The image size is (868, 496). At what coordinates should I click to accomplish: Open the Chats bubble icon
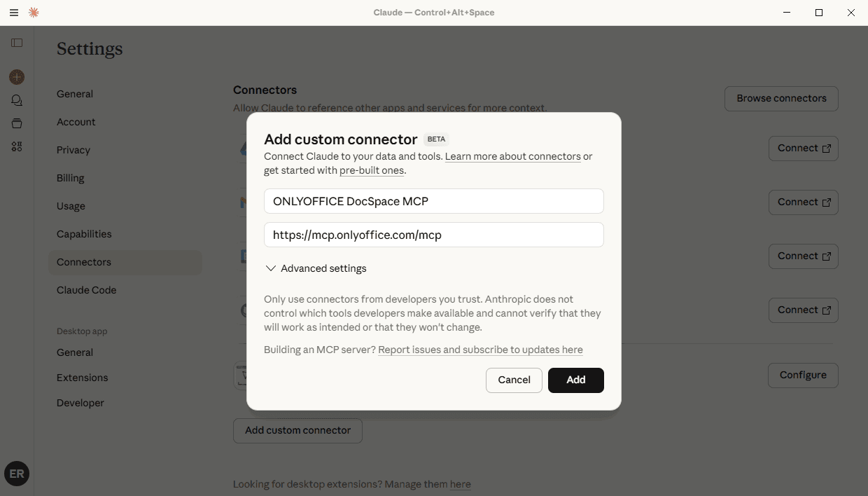pos(17,100)
